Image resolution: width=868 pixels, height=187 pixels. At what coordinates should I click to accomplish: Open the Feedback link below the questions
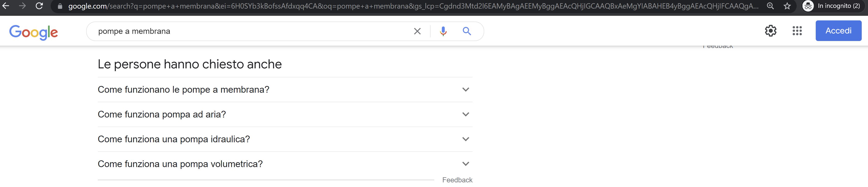click(x=457, y=180)
